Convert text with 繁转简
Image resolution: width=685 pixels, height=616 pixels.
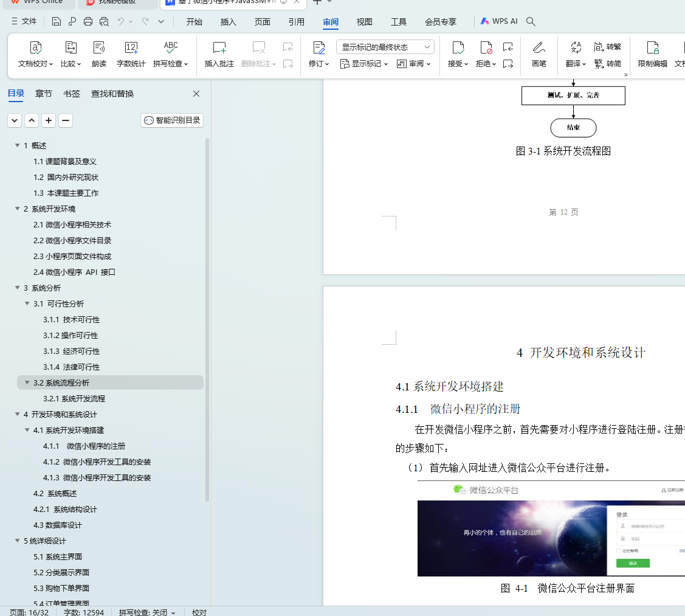[608, 64]
